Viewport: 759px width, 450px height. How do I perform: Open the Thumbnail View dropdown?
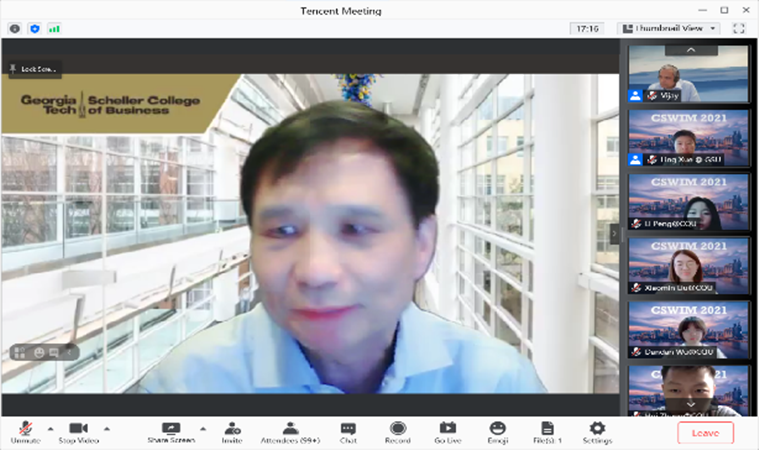click(668, 29)
